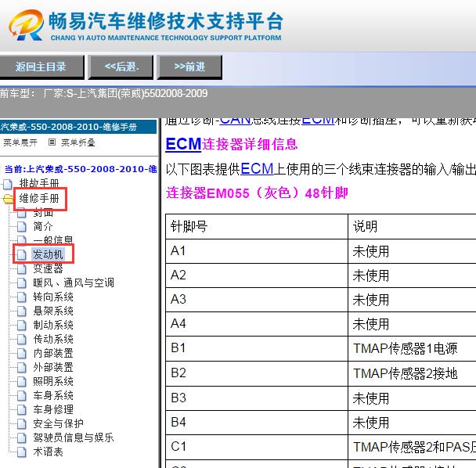The image size is (476, 468).
Task: Click document icon next to 外部装置
Action: (x=21, y=368)
